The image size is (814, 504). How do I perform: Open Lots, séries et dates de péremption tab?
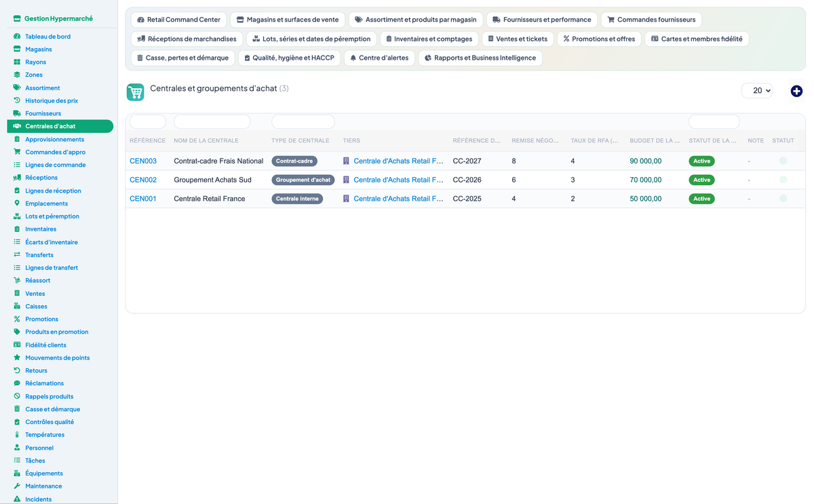(x=311, y=39)
